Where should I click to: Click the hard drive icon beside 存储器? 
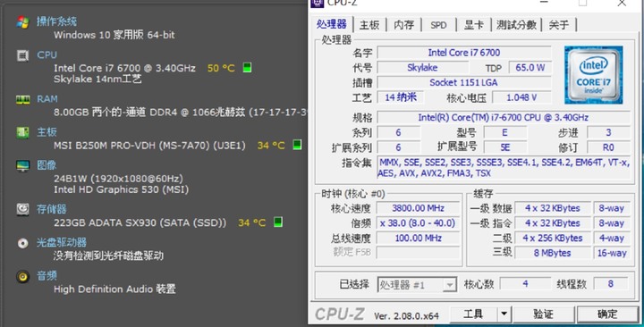pos(23,209)
